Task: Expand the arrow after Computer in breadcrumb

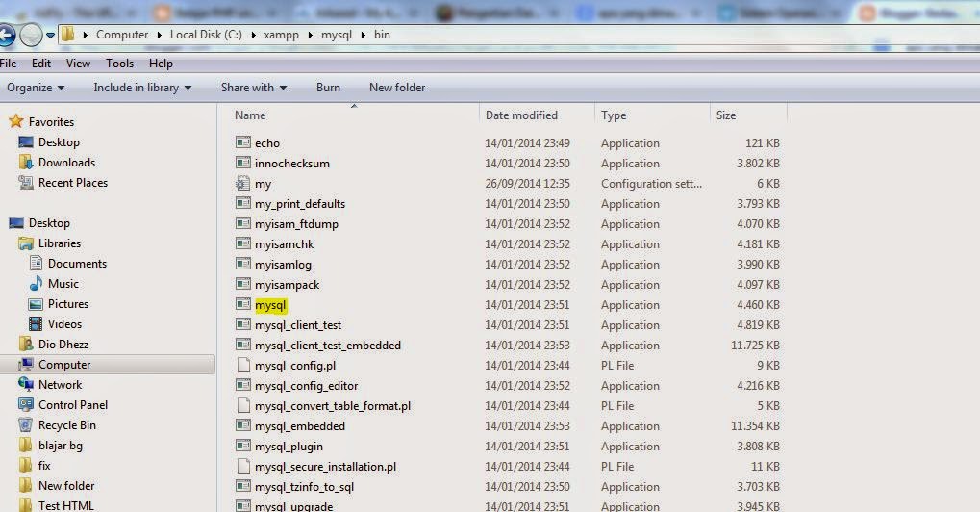Action: [x=160, y=35]
